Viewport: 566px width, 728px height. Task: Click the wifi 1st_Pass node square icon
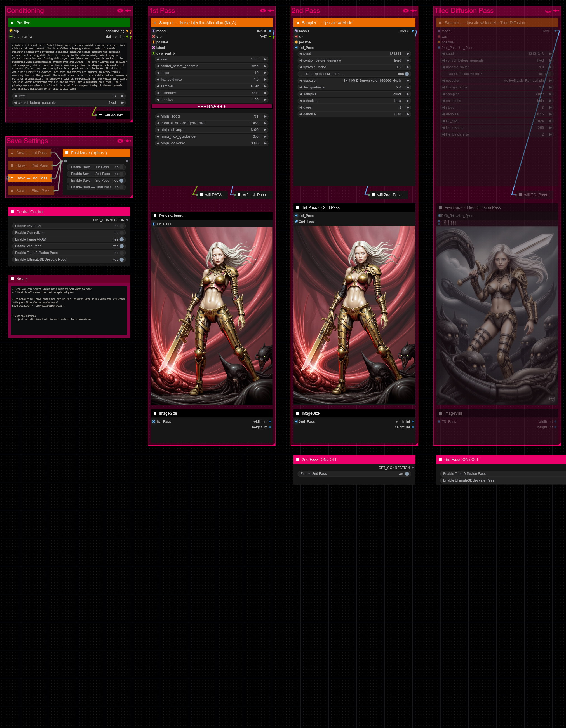(x=239, y=195)
